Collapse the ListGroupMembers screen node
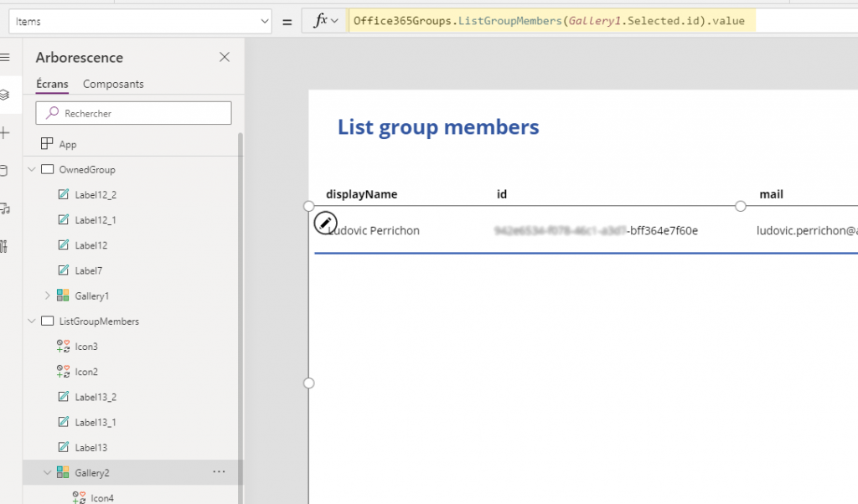 [32, 321]
